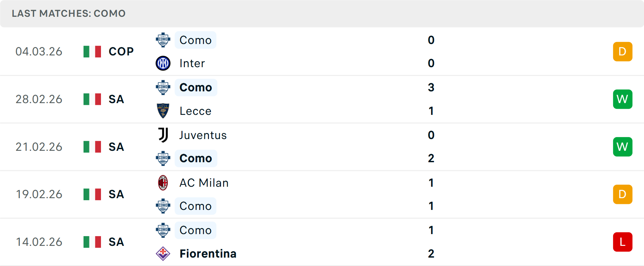Click W badge for the Juventus match
This screenshot has width=644, height=266.
click(x=623, y=147)
